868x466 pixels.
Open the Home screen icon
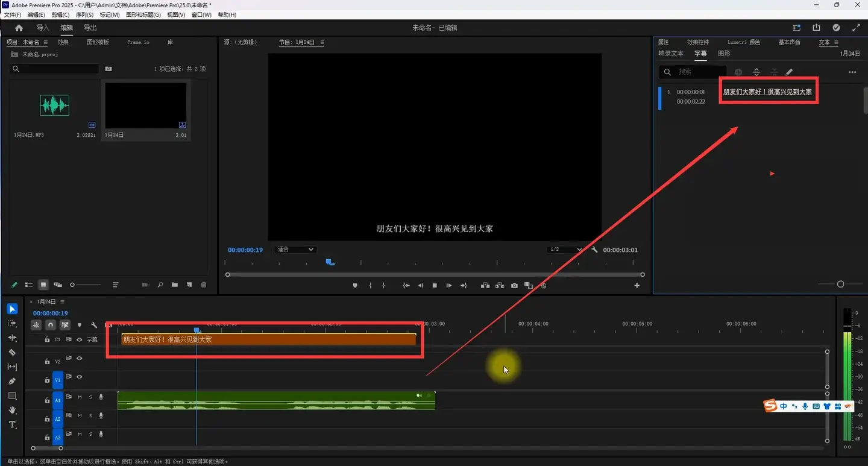(19, 28)
